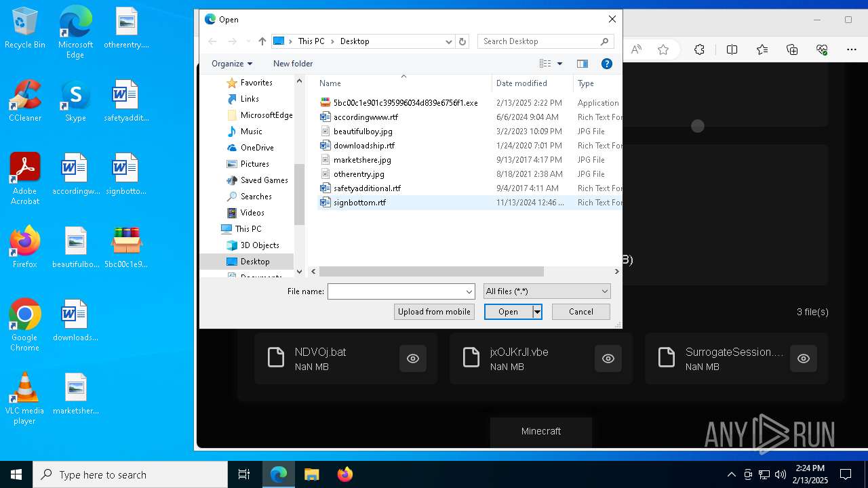868x488 pixels.
Task: Toggle preview for NDVOj.bat file
Action: coord(413,359)
